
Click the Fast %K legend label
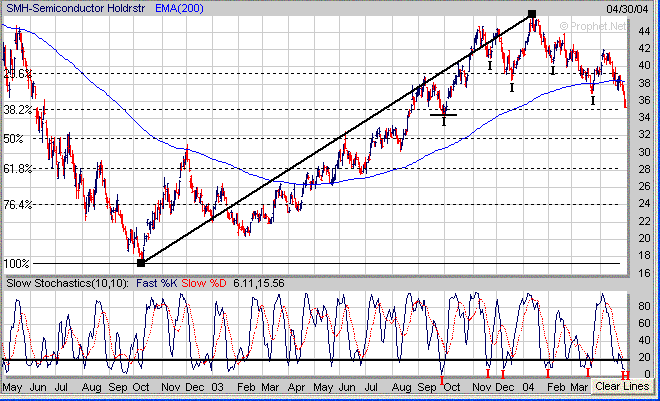[157, 283]
